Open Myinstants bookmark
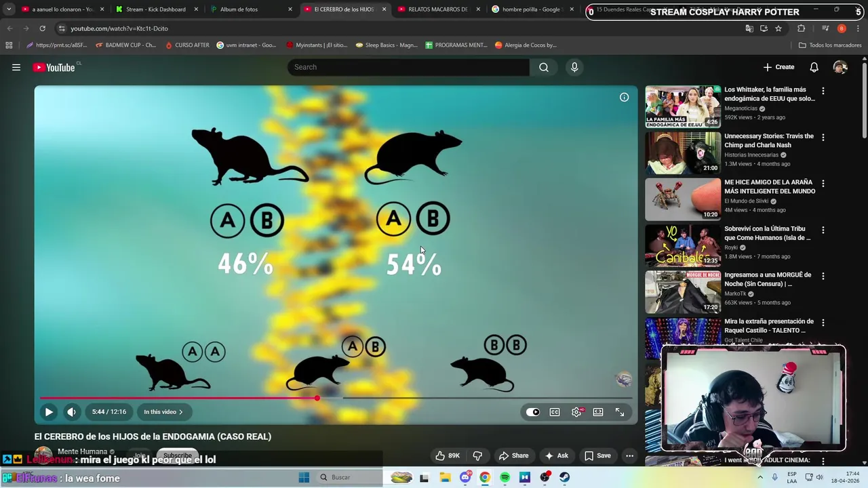 coord(317,45)
